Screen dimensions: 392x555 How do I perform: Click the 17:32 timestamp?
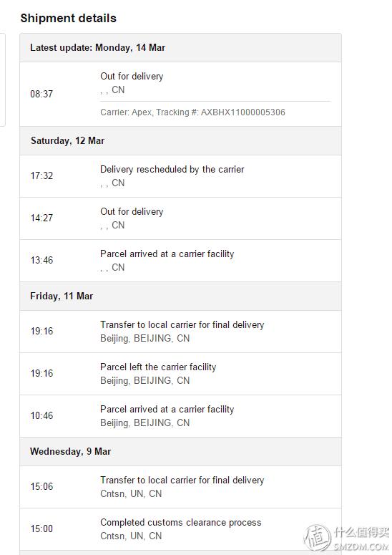click(41, 175)
